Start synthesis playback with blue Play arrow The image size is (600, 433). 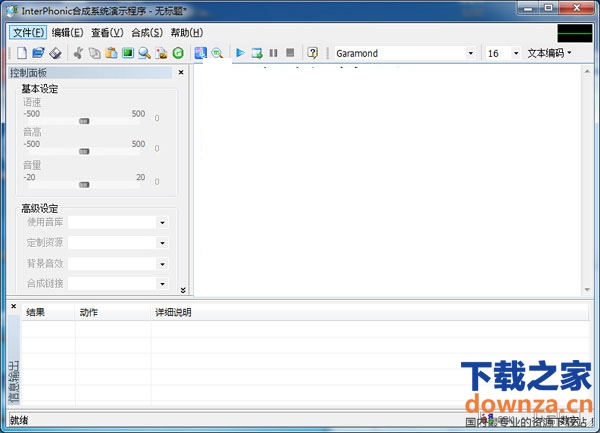tap(240, 53)
